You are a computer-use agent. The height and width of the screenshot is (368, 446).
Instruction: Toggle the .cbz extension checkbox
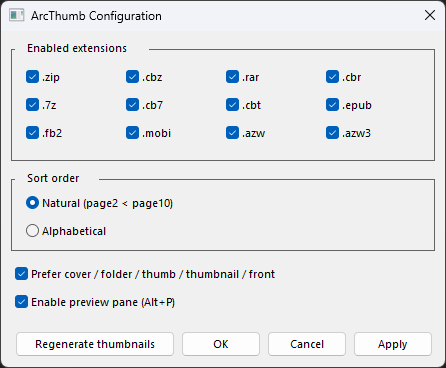pos(132,77)
